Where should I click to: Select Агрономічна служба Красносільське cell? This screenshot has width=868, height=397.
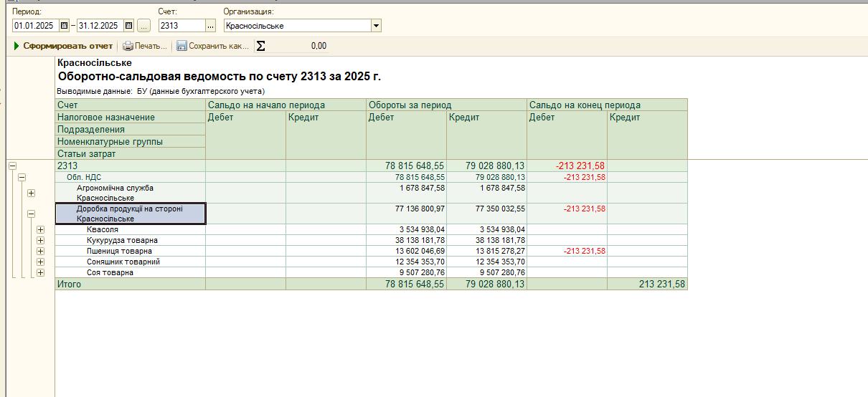click(131, 193)
